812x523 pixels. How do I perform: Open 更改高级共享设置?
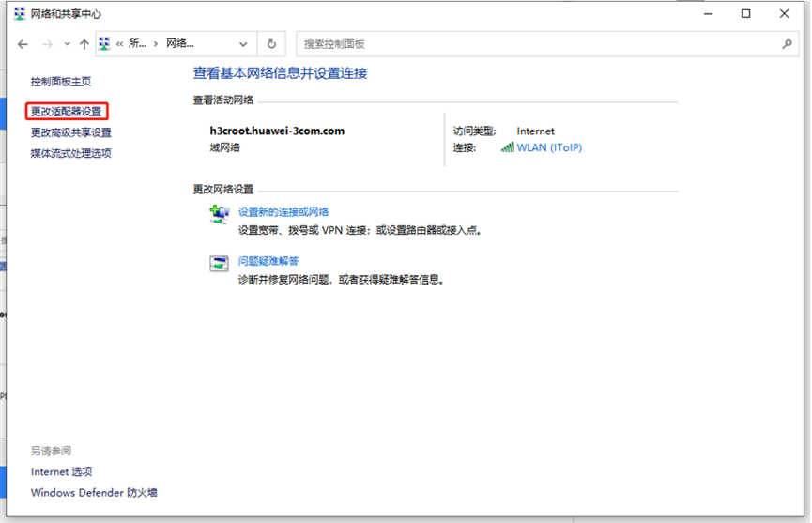tap(70, 132)
